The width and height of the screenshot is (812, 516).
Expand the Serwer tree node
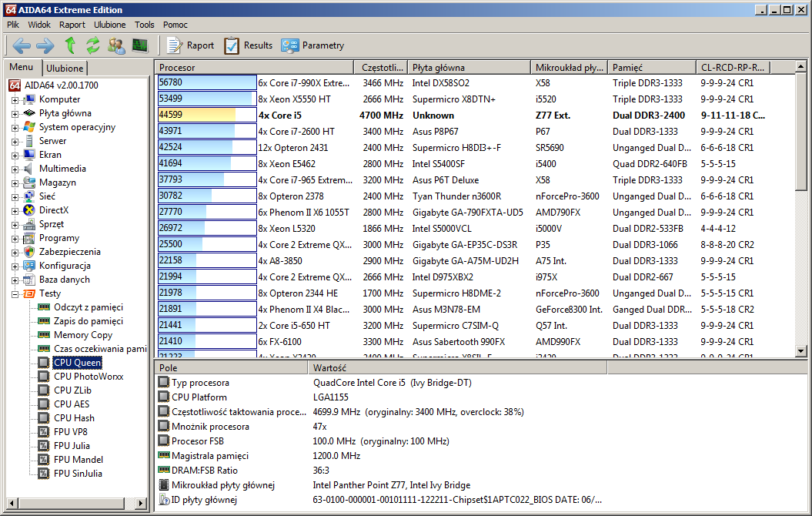pyautogui.click(x=15, y=142)
